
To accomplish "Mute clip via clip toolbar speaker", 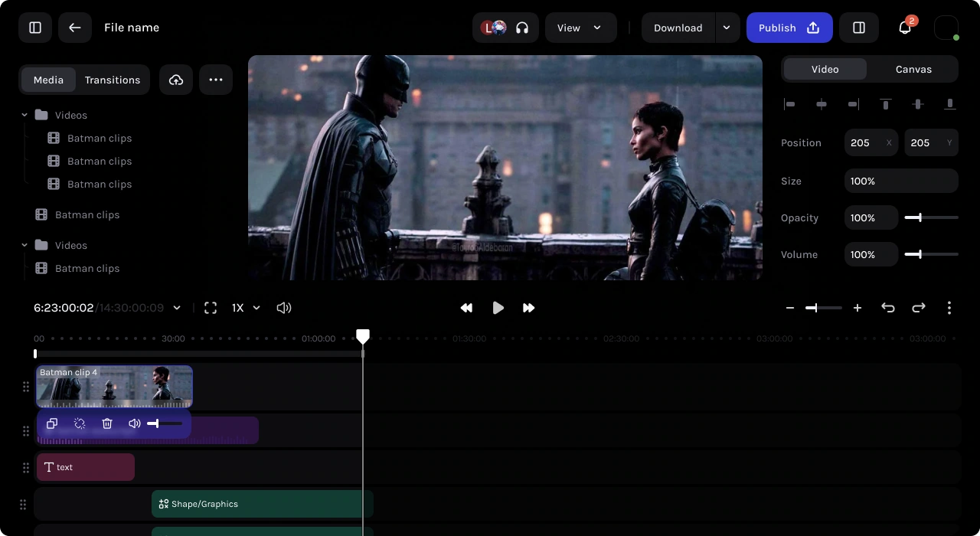I will [134, 423].
